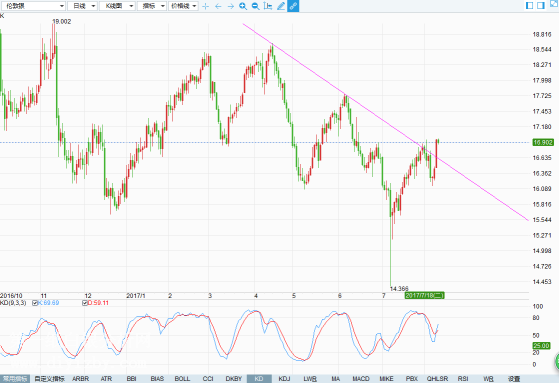Select the MACD indicator
This screenshot has height=383, width=559.
361,379
